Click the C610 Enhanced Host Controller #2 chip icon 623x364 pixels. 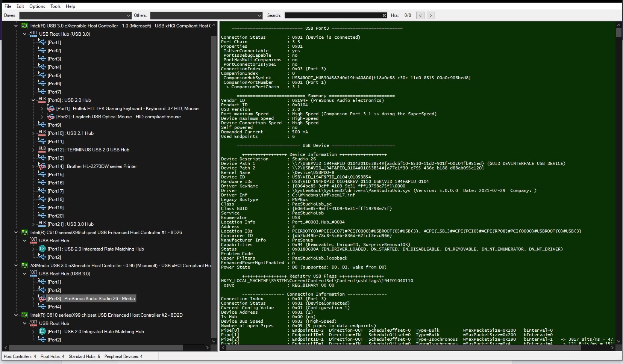[24, 315]
